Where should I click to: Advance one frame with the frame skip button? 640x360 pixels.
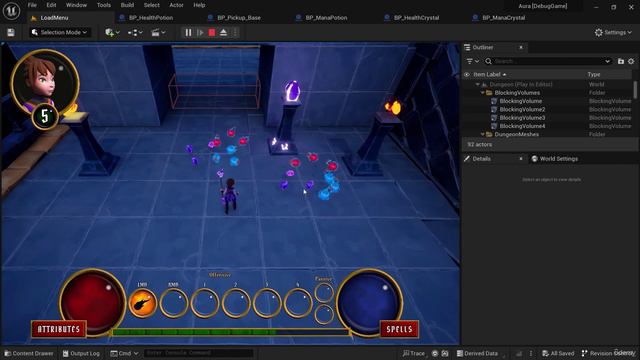pyautogui.click(x=200, y=33)
